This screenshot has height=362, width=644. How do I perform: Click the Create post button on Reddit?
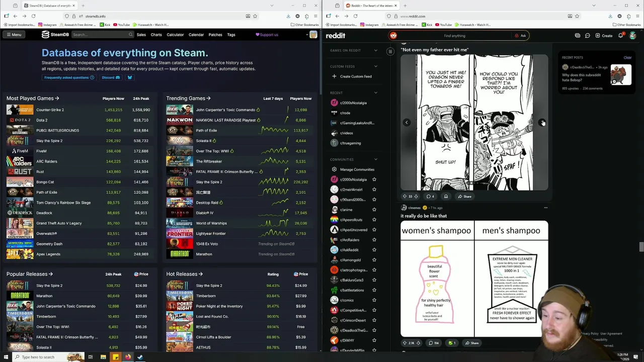(604, 36)
